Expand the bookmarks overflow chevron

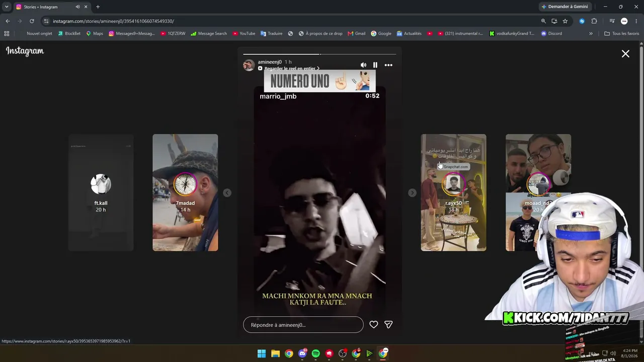(x=591, y=34)
